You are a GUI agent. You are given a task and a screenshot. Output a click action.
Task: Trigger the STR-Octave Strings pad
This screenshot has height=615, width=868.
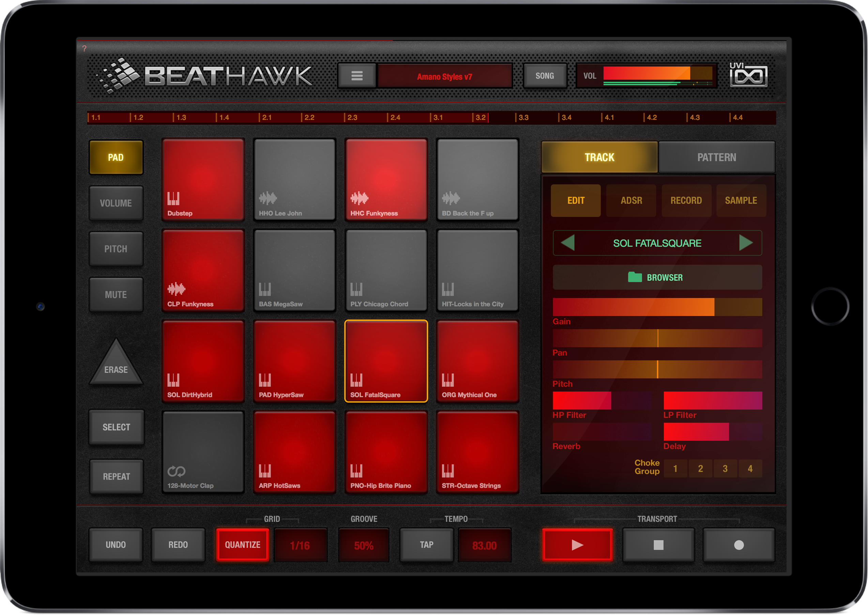click(477, 452)
